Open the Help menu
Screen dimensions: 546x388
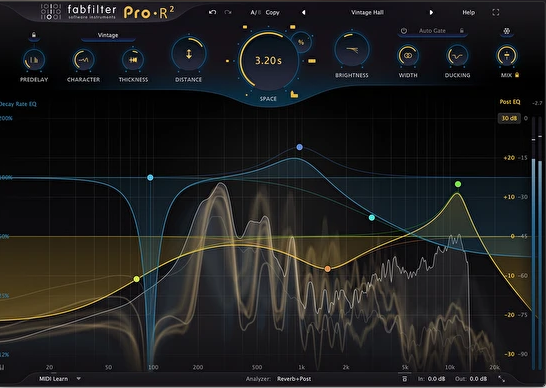[468, 13]
